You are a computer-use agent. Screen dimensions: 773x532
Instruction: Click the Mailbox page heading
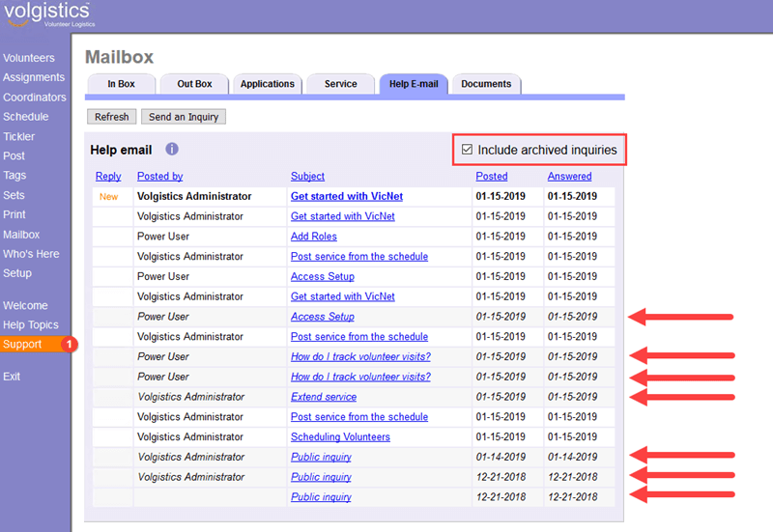119,57
